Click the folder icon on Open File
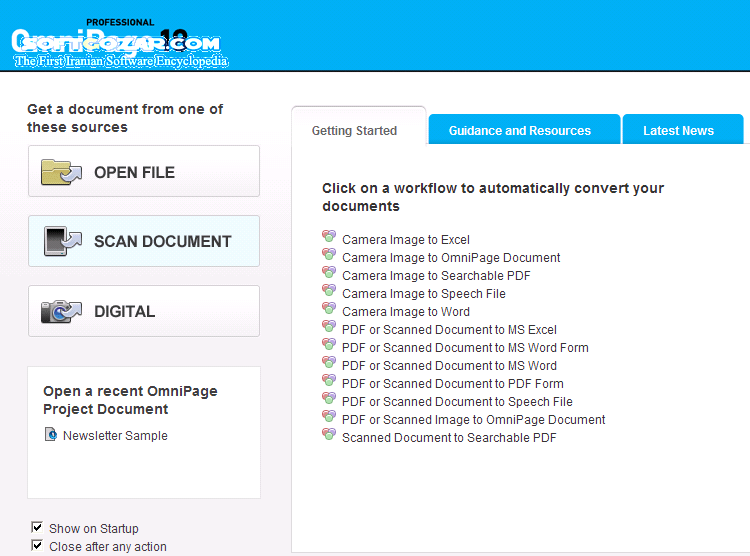This screenshot has height=556, width=750. pos(62,172)
